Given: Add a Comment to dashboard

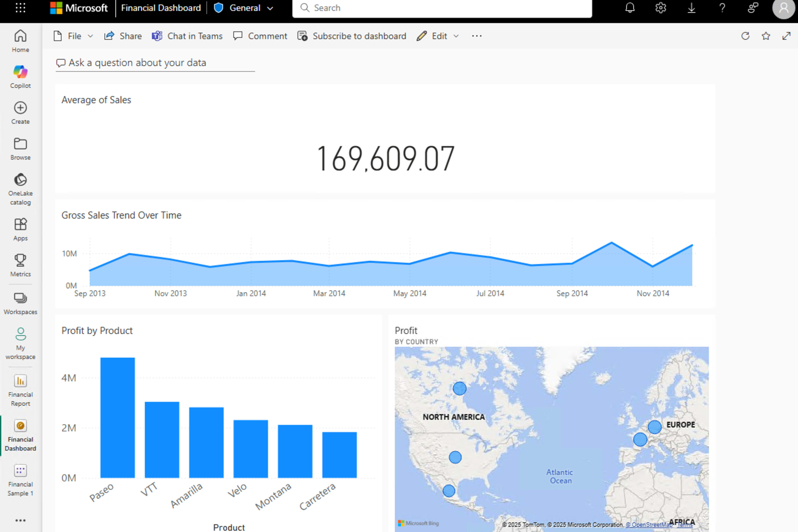Looking at the screenshot, I should coord(260,36).
